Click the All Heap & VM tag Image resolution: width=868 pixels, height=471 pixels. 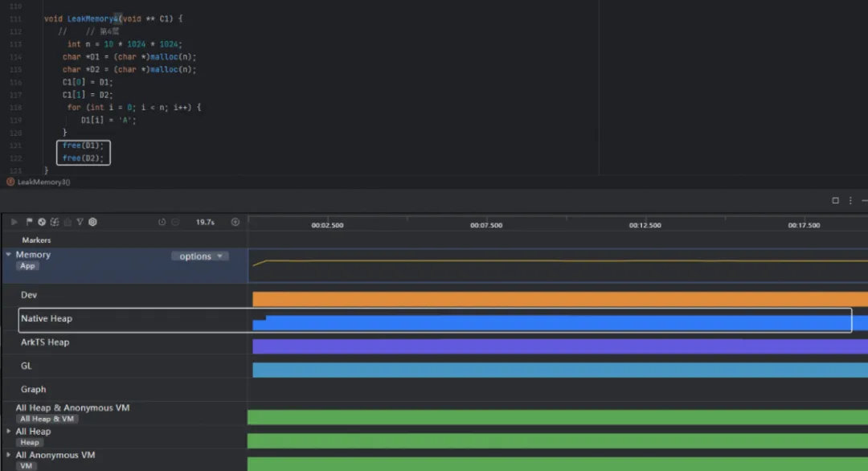coord(47,419)
